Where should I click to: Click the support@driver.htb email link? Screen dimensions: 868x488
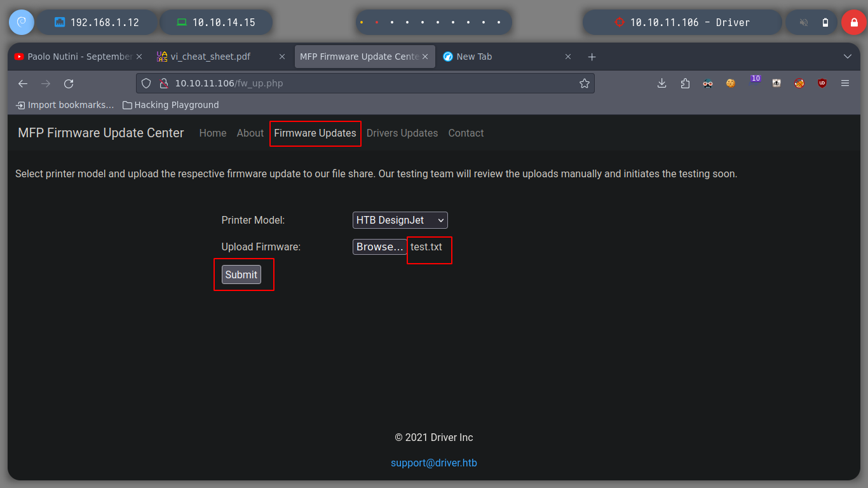tap(434, 463)
